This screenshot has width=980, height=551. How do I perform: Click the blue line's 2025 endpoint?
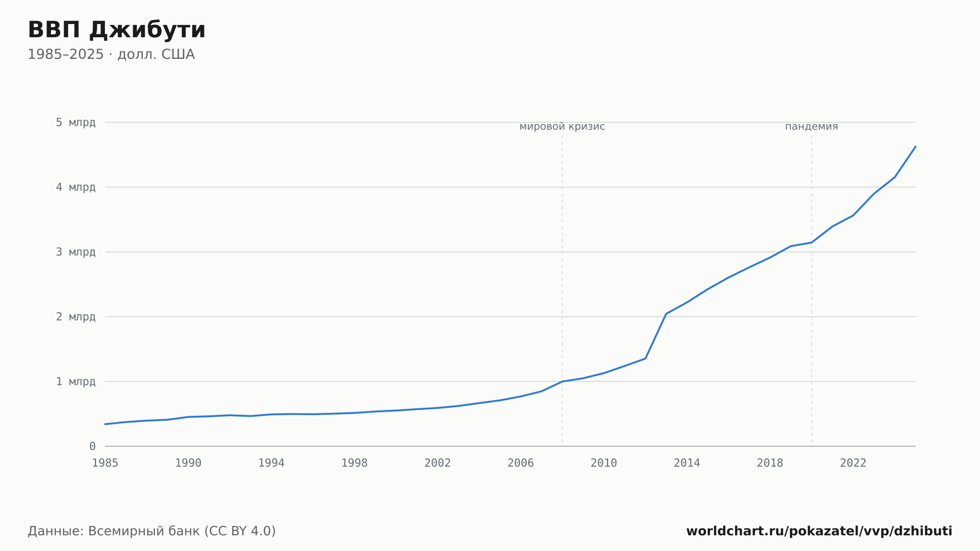[915, 147]
